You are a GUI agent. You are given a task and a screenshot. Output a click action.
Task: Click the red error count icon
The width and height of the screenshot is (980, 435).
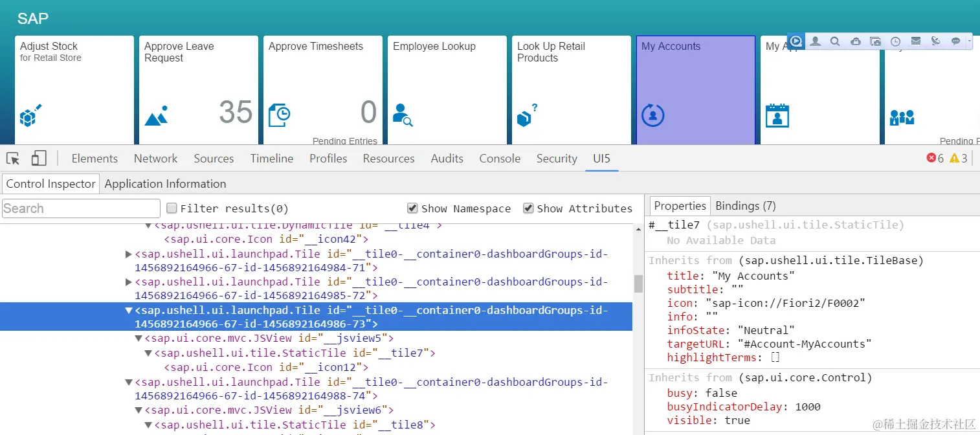click(x=931, y=158)
